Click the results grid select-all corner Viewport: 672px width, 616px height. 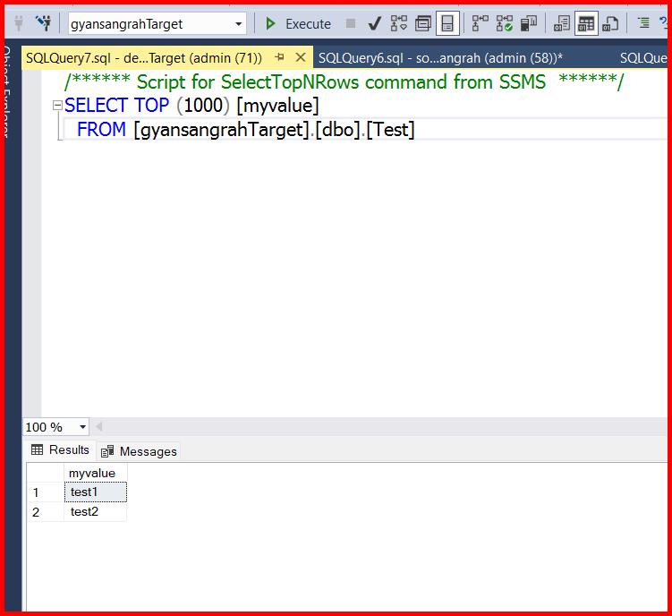[x=46, y=473]
